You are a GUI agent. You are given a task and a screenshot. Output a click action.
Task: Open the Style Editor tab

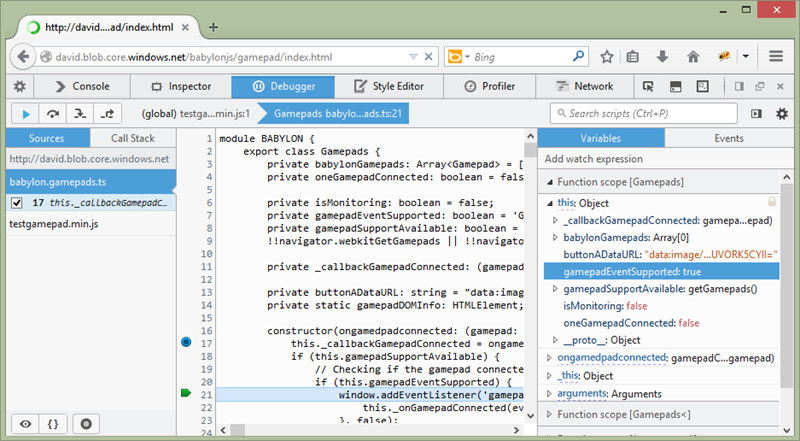tap(389, 86)
